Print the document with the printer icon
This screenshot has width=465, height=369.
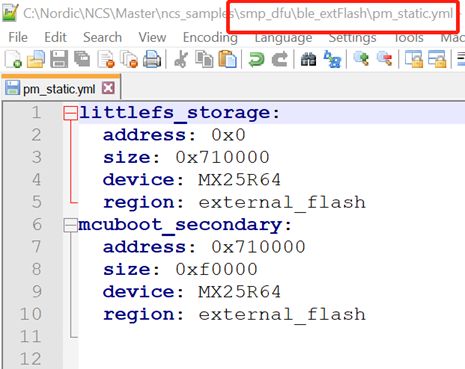tap(152, 59)
